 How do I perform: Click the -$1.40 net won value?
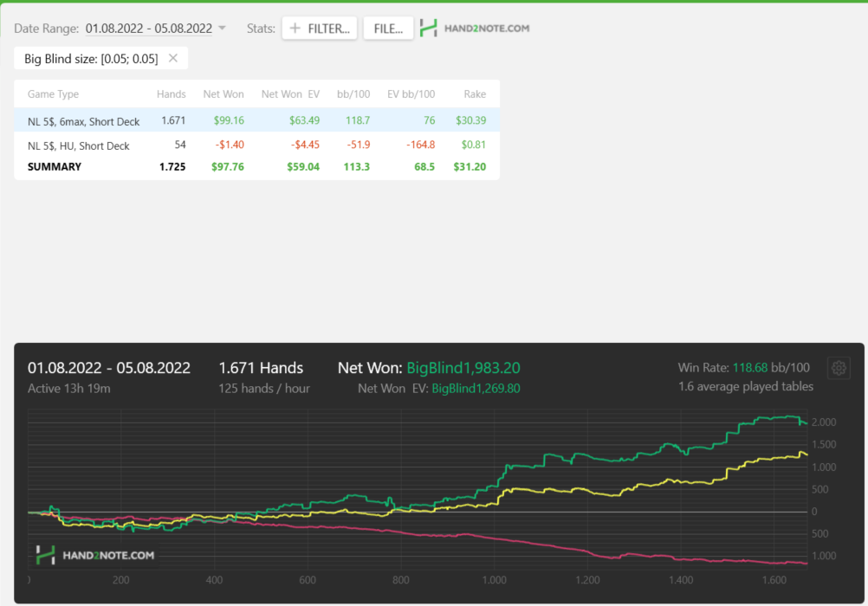[x=230, y=145]
